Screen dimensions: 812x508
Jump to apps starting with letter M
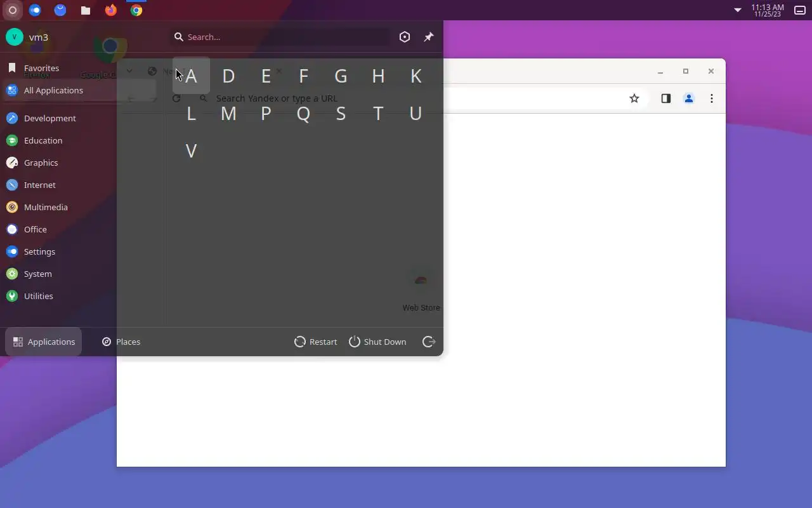click(x=228, y=114)
